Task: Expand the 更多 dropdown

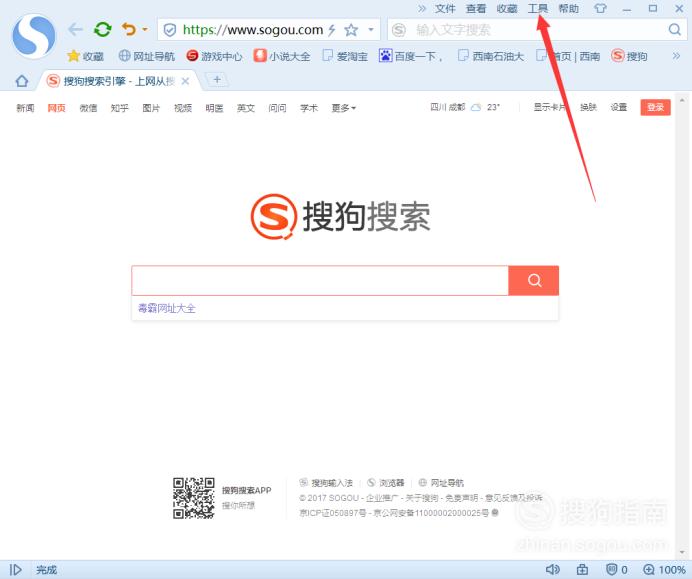Action: coord(344,108)
